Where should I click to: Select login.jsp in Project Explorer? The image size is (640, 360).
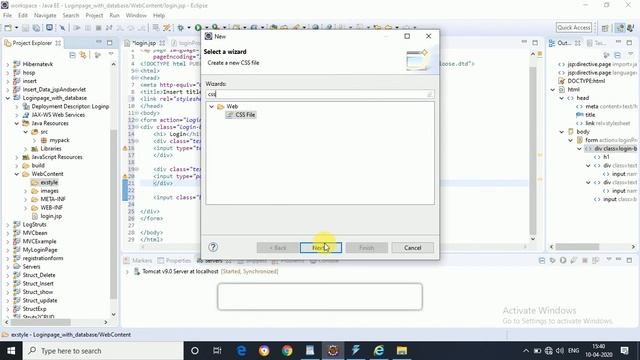pyautogui.click(x=47, y=216)
